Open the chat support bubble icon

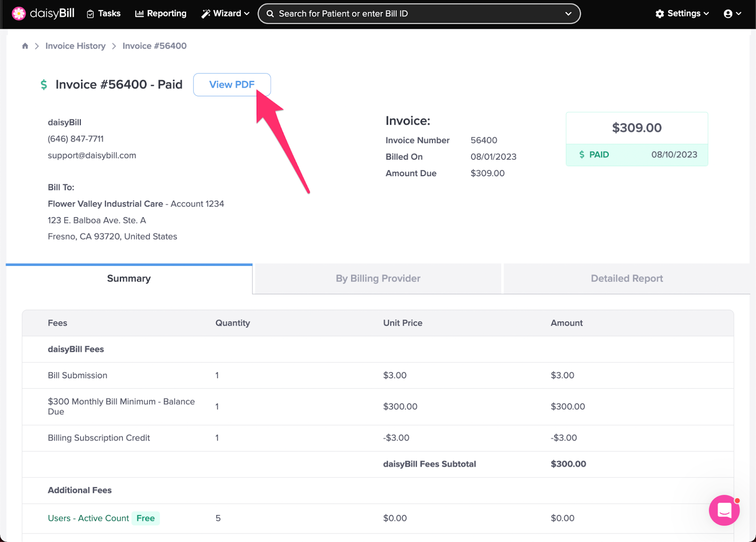click(724, 510)
